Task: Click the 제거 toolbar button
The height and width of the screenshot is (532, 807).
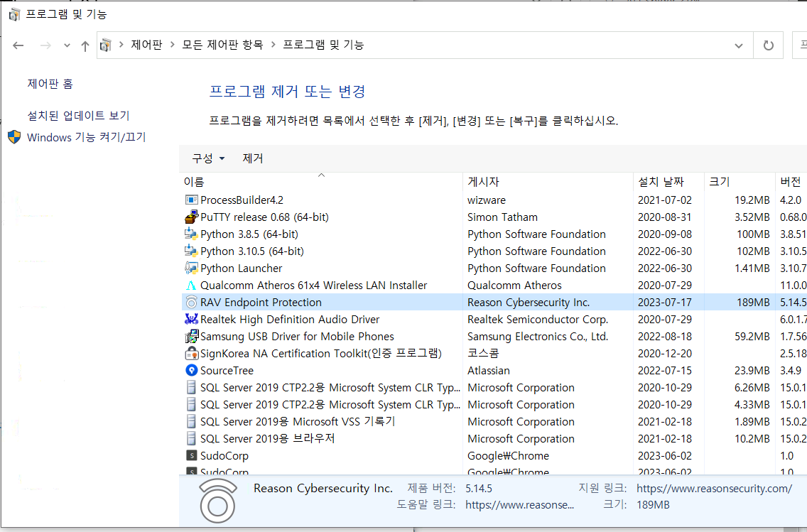Action: [x=253, y=158]
